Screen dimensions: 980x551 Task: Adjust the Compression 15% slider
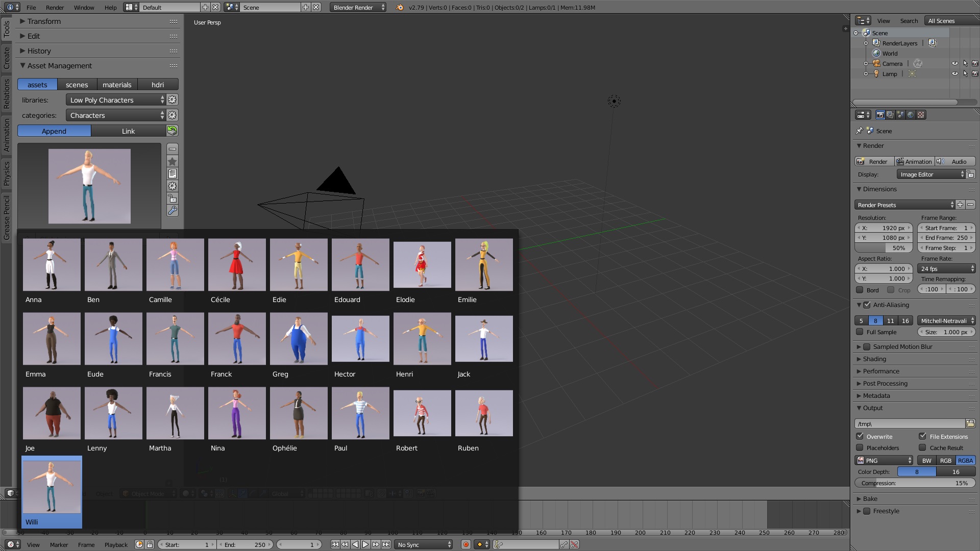click(915, 483)
